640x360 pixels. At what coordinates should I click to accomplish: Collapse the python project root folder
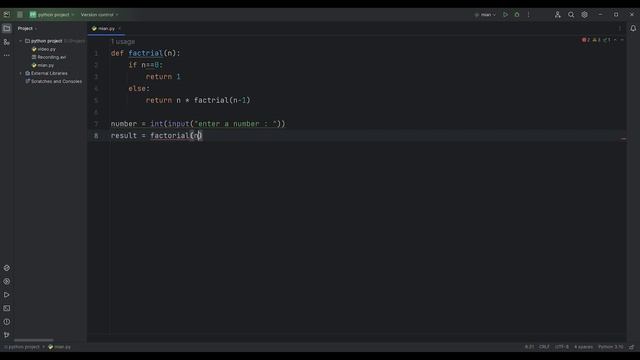tap(20, 41)
